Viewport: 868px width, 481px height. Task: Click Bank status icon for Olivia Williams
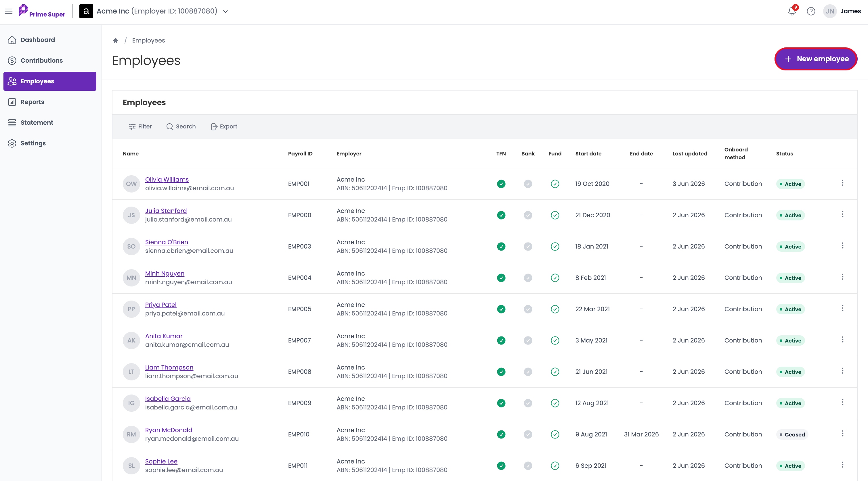point(528,184)
